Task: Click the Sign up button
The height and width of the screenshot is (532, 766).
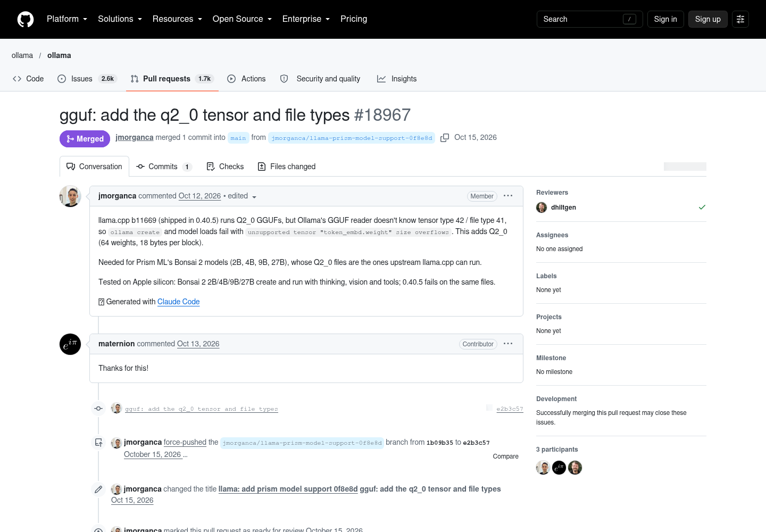Action: (708, 19)
